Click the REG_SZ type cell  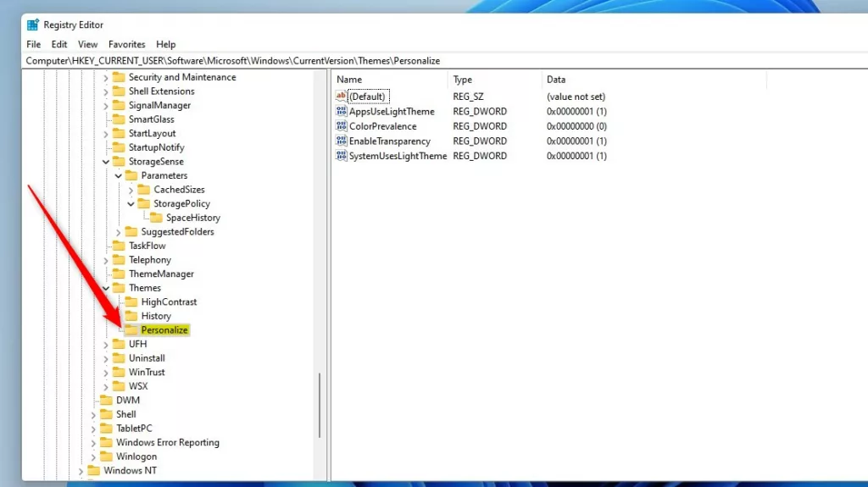[x=468, y=97]
